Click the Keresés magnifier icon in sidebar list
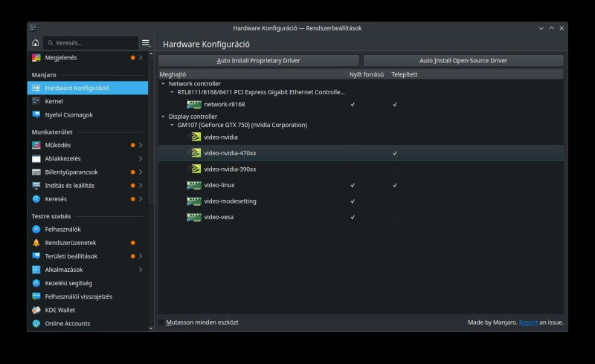The image size is (595, 364). coord(36,199)
